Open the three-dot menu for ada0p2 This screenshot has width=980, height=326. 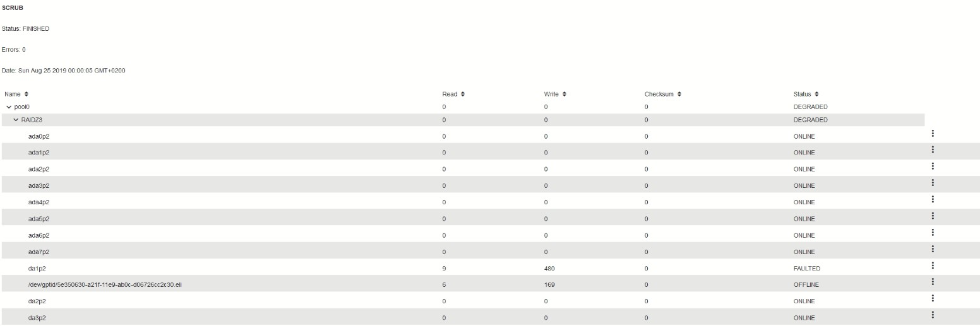pyautogui.click(x=932, y=133)
